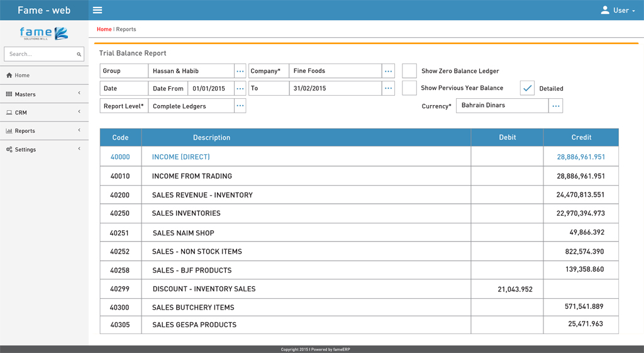644x353 pixels.
Task: Expand the CRM menu chevron
Action: 79,111
